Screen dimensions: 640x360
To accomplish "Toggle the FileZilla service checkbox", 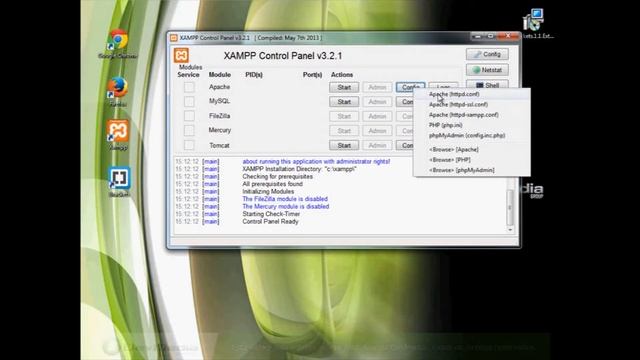I will (x=189, y=116).
